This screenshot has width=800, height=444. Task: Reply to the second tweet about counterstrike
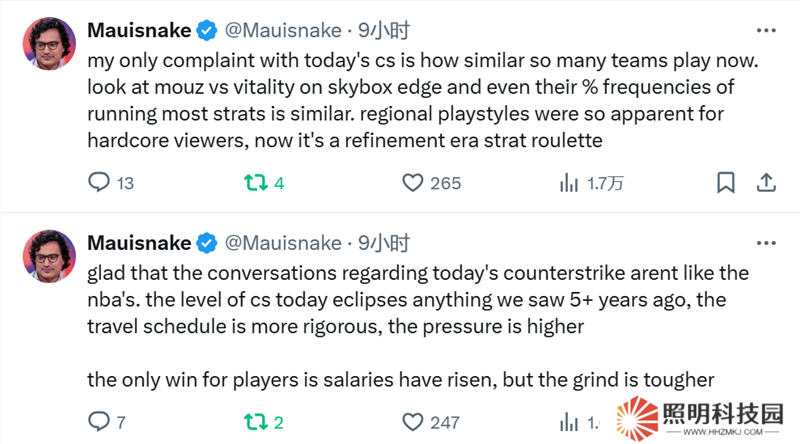99,423
